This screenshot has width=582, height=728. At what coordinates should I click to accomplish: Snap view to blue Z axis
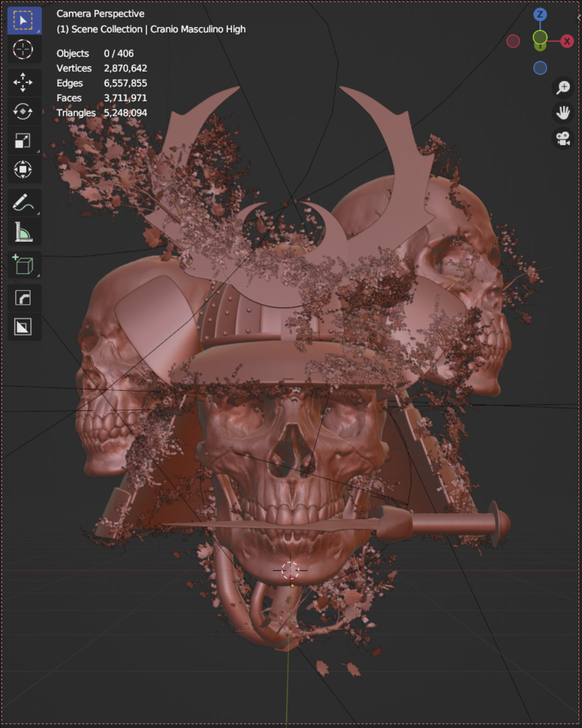[540, 15]
